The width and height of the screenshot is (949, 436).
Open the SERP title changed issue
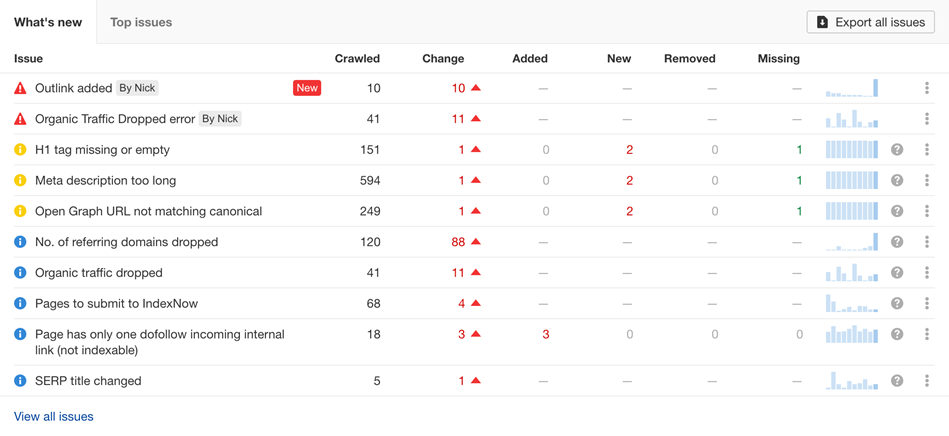[x=88, y=381]
